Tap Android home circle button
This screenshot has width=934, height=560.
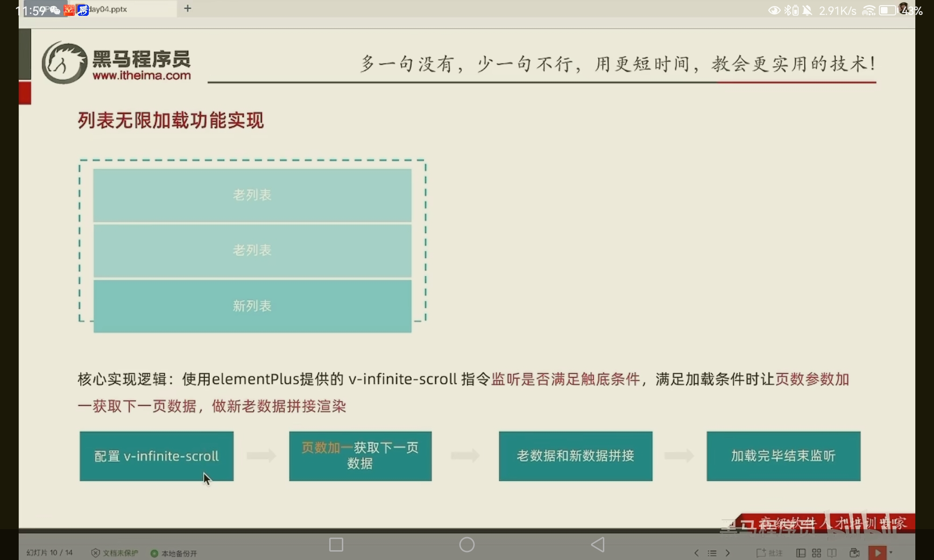pyautogui.click(x=467, y=545)
